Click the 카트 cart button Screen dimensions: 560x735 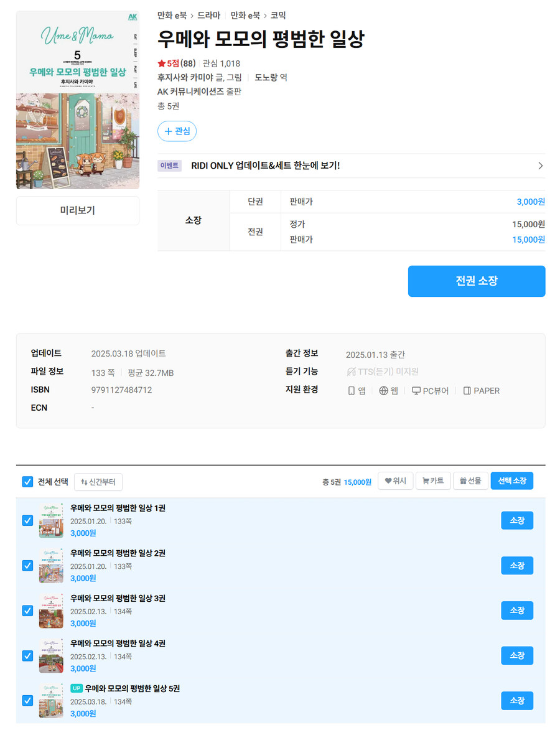coord(433,481)
